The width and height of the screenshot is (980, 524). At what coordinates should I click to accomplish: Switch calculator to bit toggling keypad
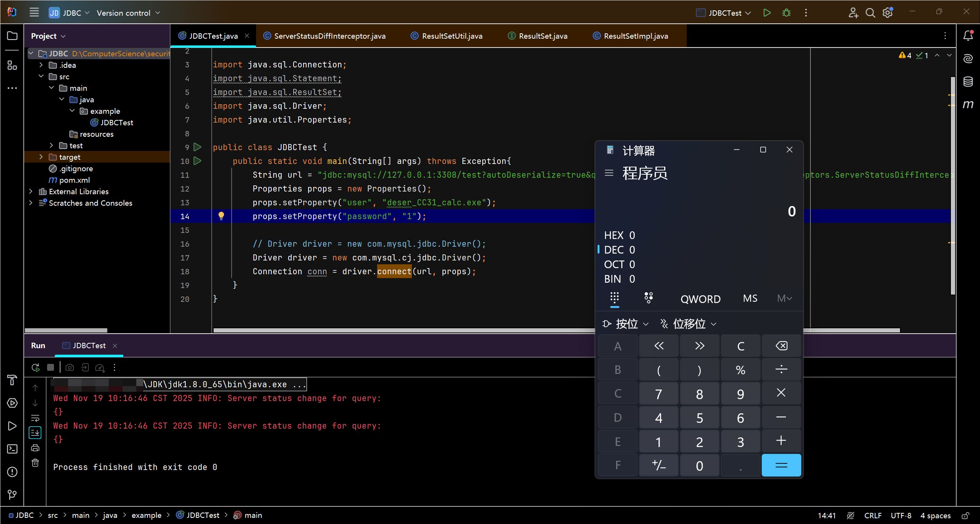(x=648, y=298)
